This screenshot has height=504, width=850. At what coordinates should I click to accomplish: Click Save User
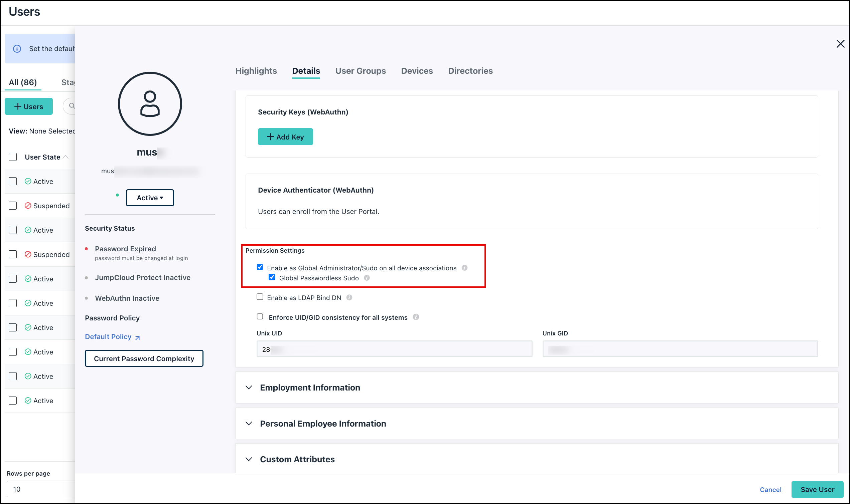[x=817, y=489]
